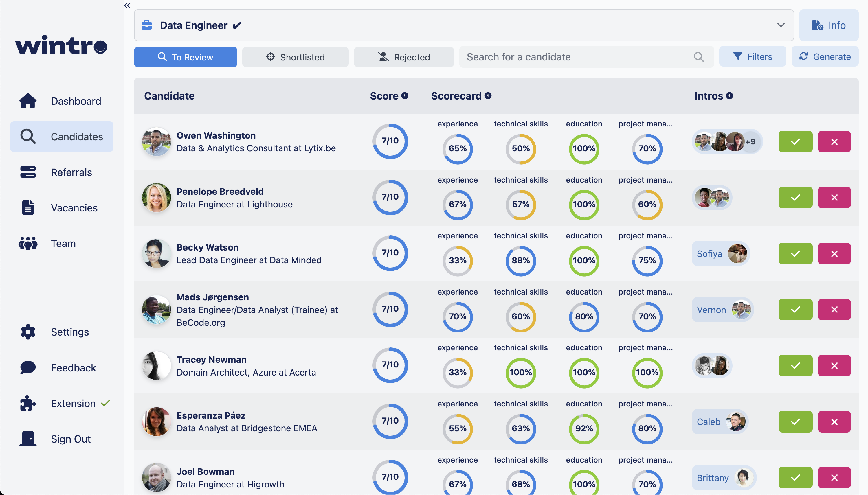Click the Intros info icon
868x495 pixels.
pos(730,96)
